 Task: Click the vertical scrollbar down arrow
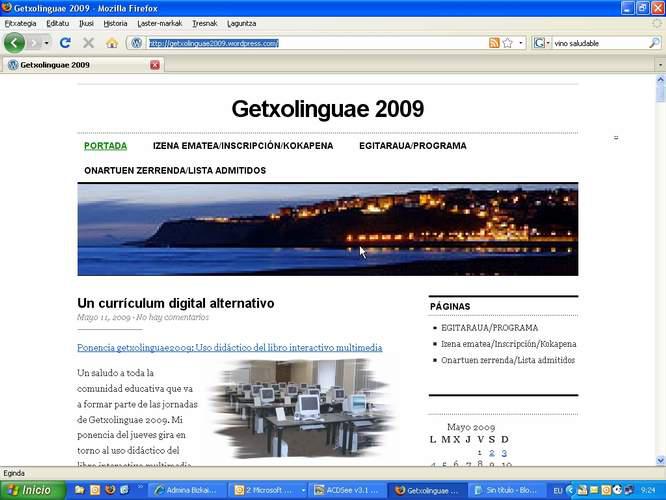pos(660,460)
